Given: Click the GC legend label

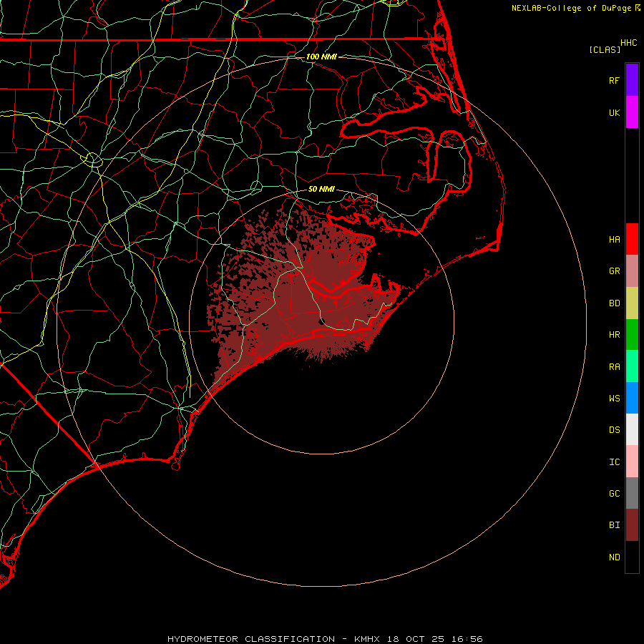Looking at the screenshot, I should (614, 493).
